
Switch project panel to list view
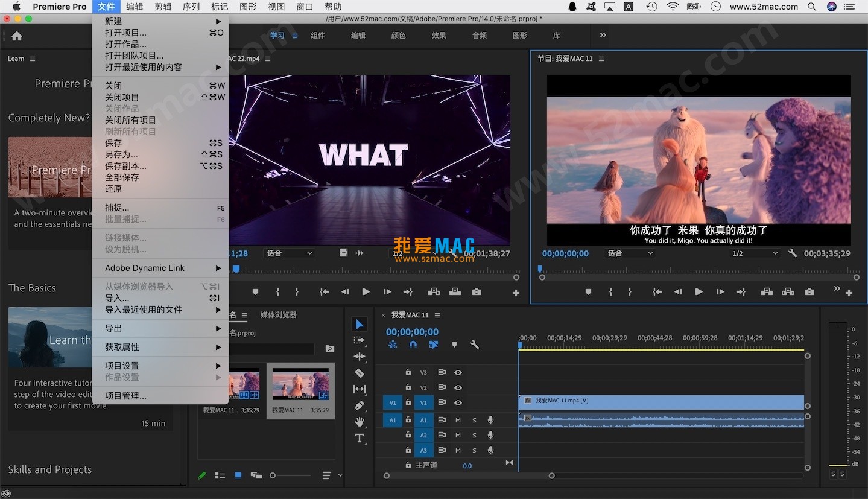pyautogui.click(x=220, y=475)
